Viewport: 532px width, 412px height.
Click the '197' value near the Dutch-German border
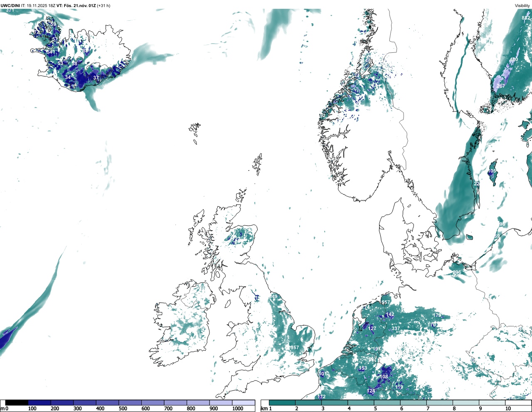[377, 348]
